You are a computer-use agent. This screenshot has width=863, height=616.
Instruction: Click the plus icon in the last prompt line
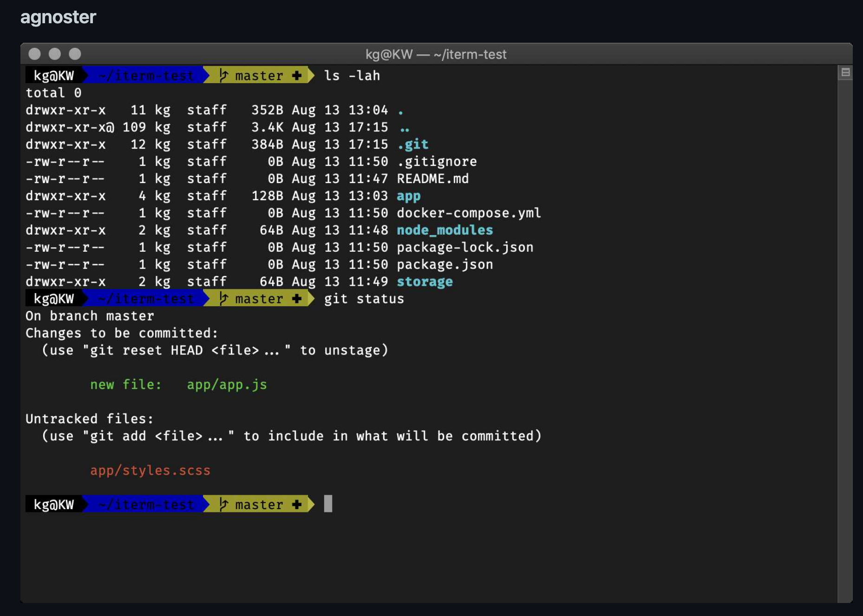click(x=297, y=505)
